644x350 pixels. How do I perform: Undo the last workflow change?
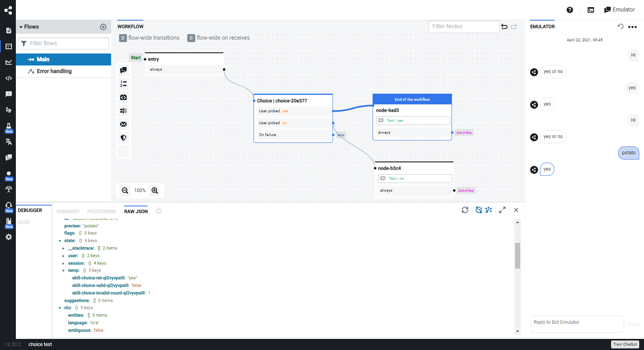(x=504, y=27)
